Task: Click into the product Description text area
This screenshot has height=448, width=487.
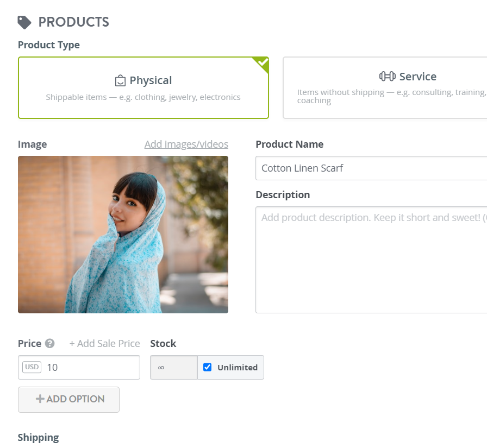Action: 371,260
